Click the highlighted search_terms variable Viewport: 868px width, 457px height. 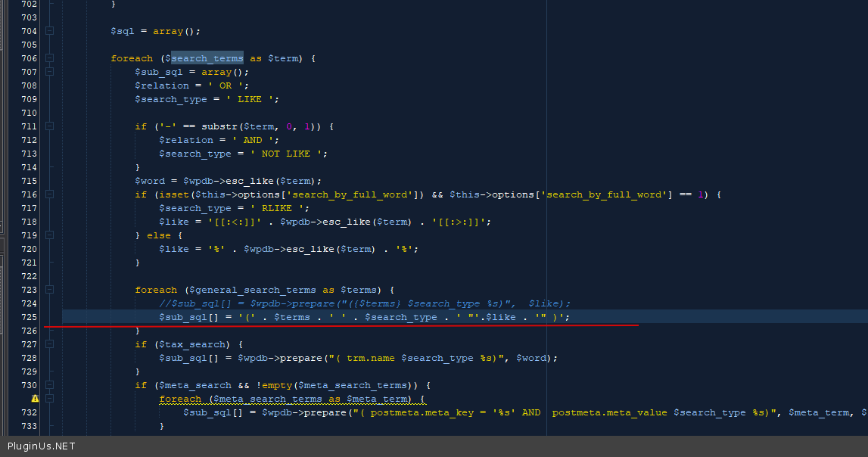pos(207,58)
